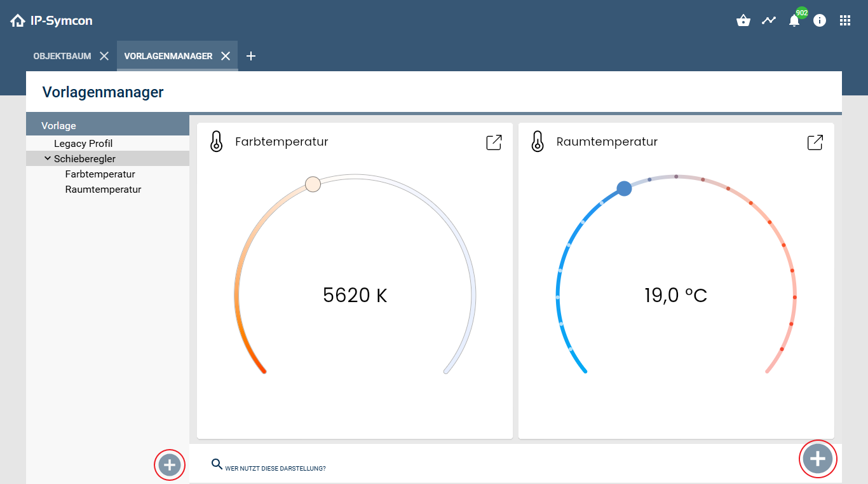Open Raumtemperatur card in external view
This screenshot has width=868, height=484.
815,142
